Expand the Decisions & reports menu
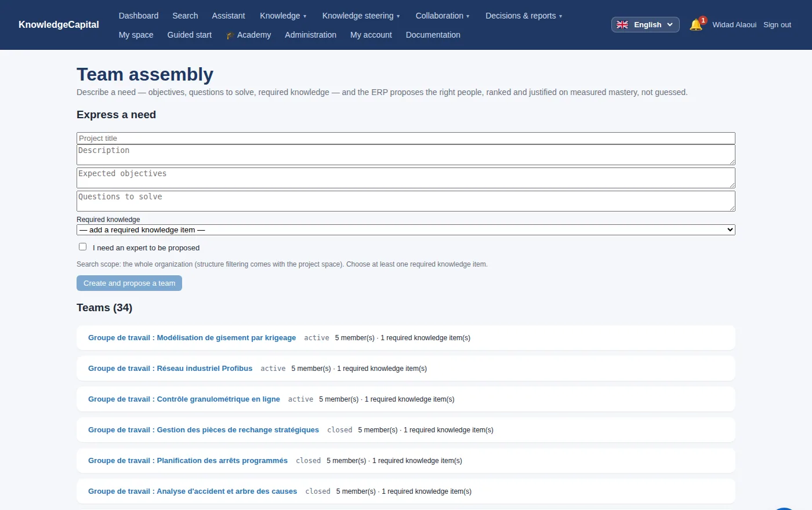Viewport: 812px width, 510px height. point(524,16)
